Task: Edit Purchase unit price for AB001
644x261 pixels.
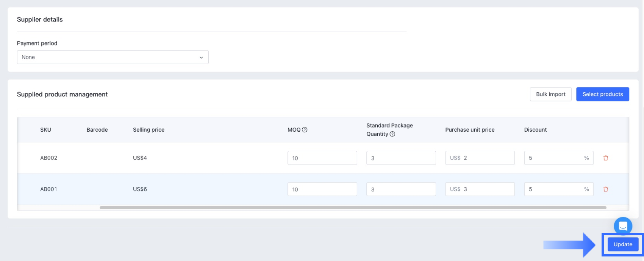Action: [x=487, y=189]
